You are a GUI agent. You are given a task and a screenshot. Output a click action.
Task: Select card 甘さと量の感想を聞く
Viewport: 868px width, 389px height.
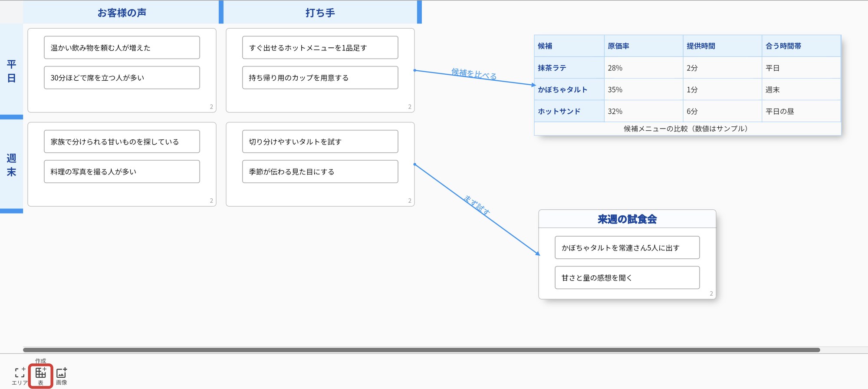627,277
